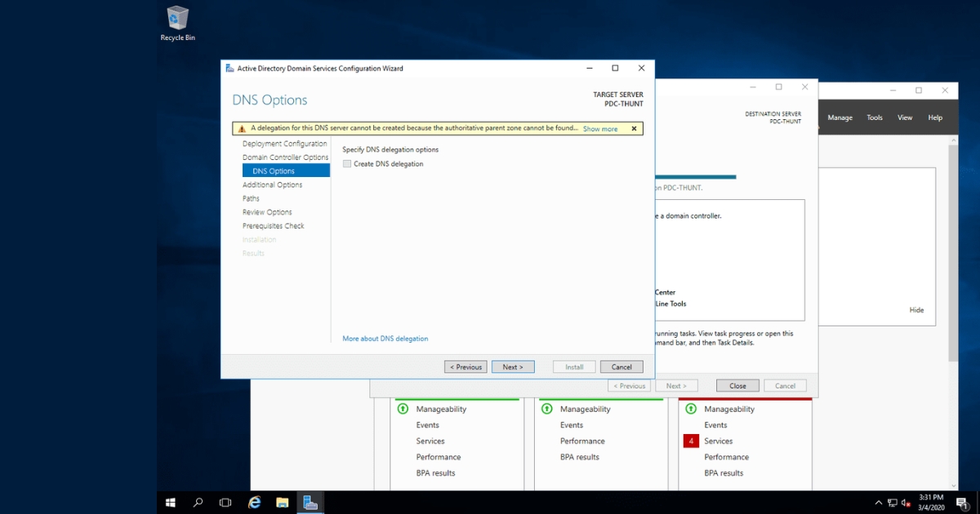Open Task View on the taskbar
The height and width of the screenshot is (514, 980).
pyautogui.click(x=225, y=502)
